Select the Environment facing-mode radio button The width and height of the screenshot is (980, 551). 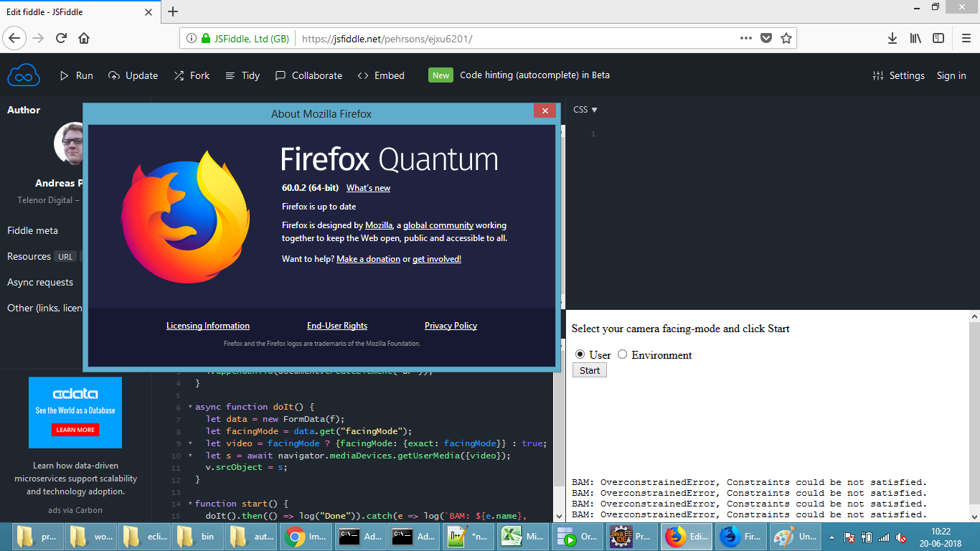pyautogui.click(x=623, y=354)
